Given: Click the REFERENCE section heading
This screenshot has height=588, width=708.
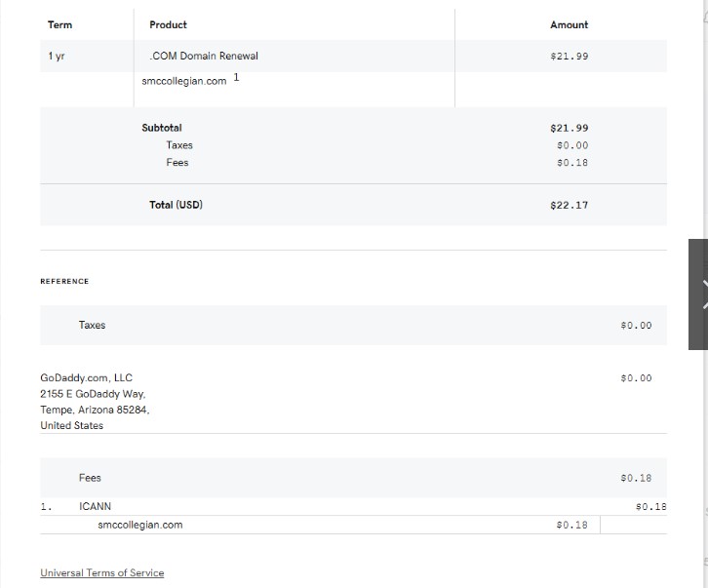Looking at the screenshot, I should tap(64, 281).
